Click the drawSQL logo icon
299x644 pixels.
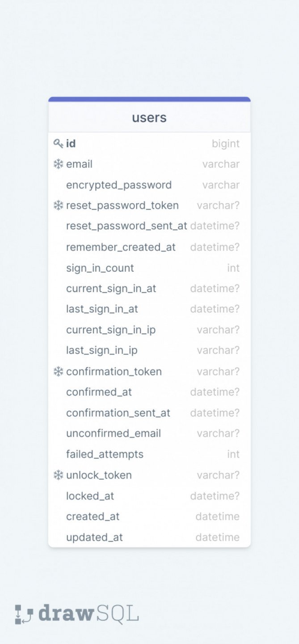24,614
